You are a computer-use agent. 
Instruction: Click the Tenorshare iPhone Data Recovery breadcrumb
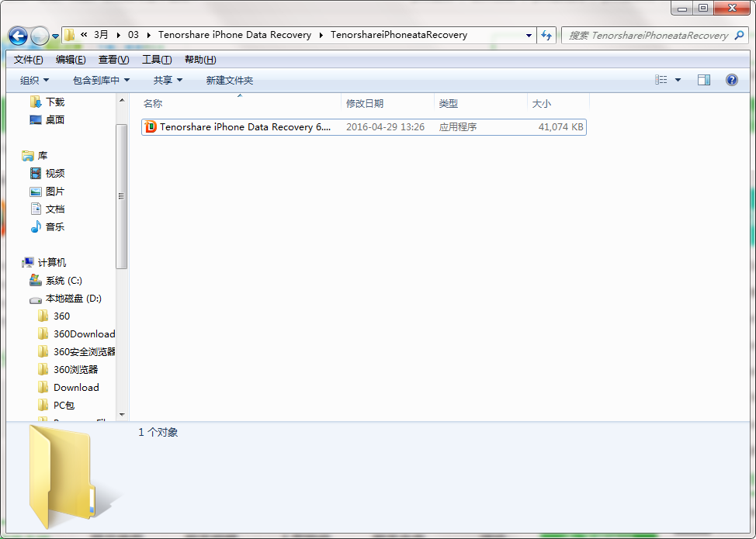[235, 35]
